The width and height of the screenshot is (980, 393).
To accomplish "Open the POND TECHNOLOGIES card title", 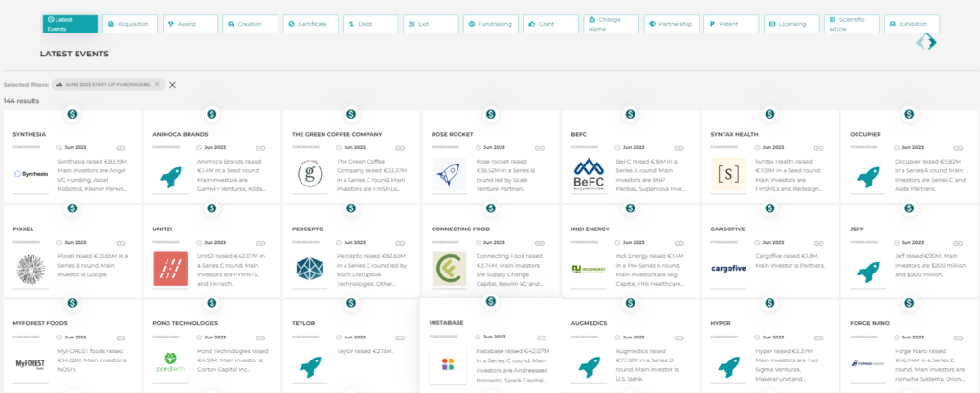I will pyautogui.click(x=185, y=323).
